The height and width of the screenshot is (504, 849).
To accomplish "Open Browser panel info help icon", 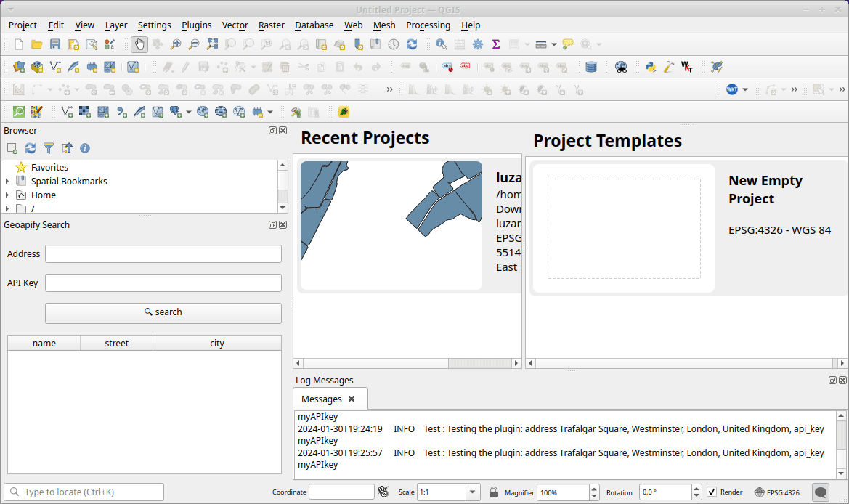I will click(85, 148).
